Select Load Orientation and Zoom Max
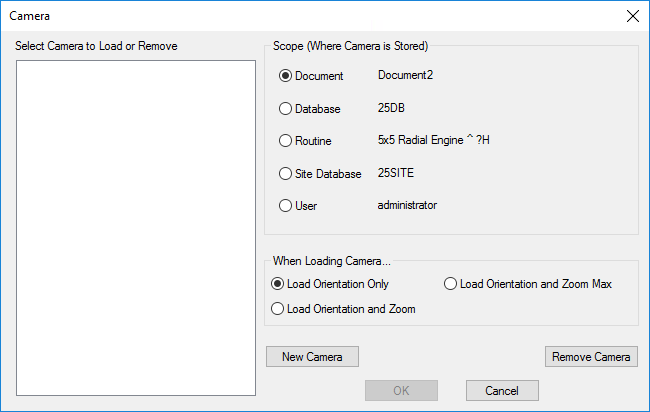This screenshot has height=412, width=650. (x=451, y=284)
